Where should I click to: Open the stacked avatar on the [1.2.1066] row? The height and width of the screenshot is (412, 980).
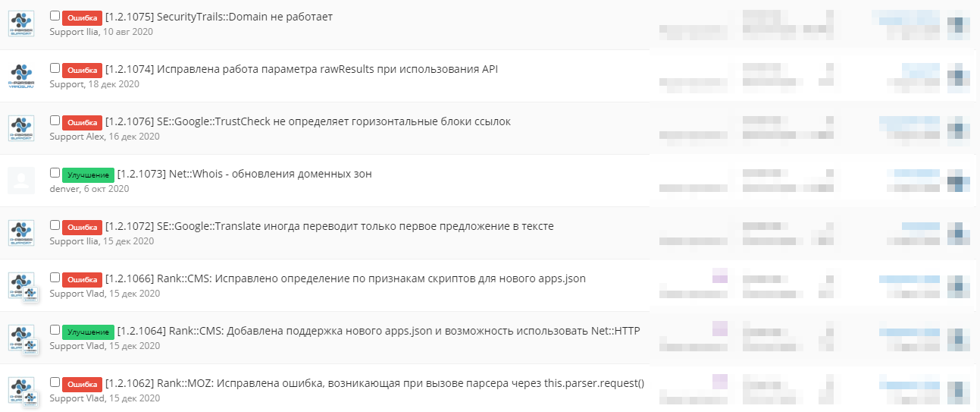[23, 286]
